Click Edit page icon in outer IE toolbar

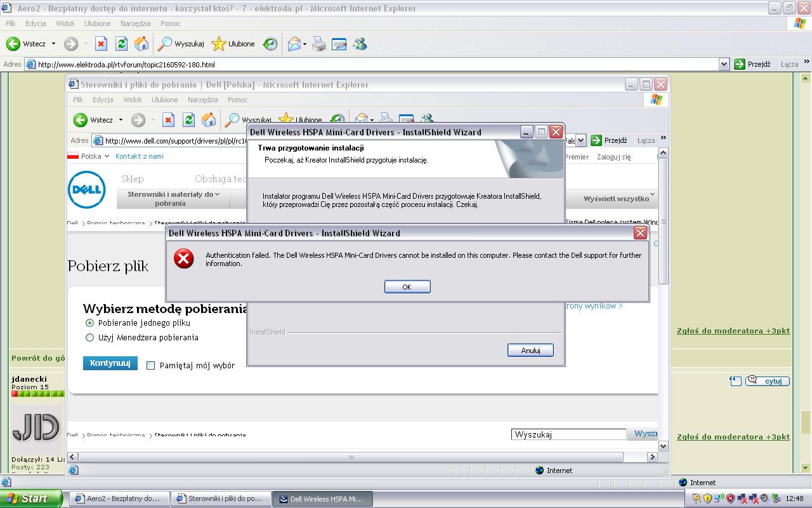339,44
